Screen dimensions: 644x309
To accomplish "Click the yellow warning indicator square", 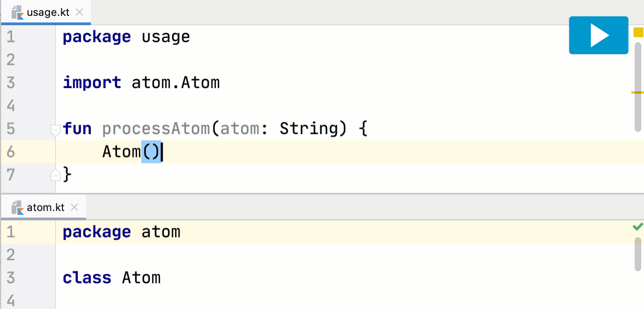I will (638, 32).
